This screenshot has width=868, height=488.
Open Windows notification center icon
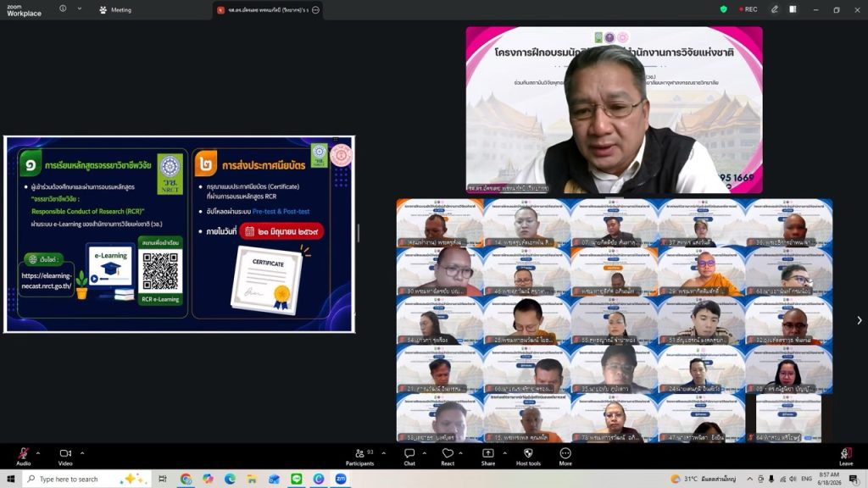click(854, 479)
